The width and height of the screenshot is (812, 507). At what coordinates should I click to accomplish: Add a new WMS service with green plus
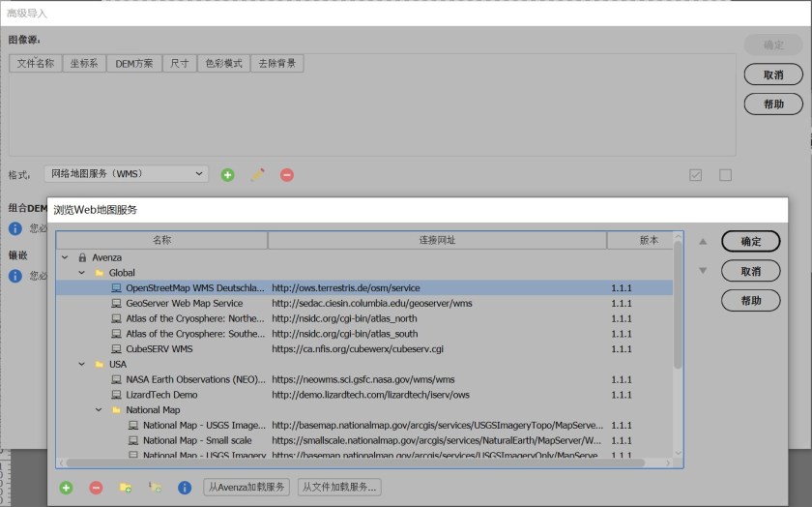point(66,488)
